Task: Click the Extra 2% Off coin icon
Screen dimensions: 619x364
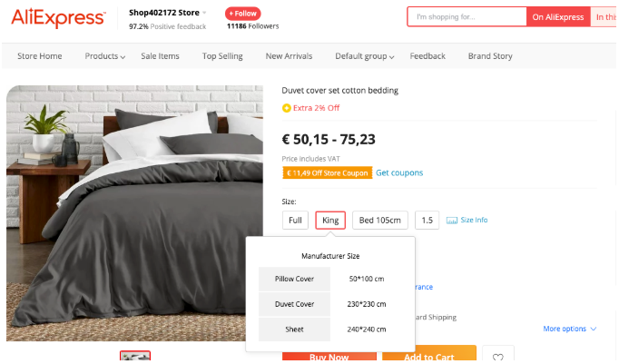Action: [x=287, y=108]
